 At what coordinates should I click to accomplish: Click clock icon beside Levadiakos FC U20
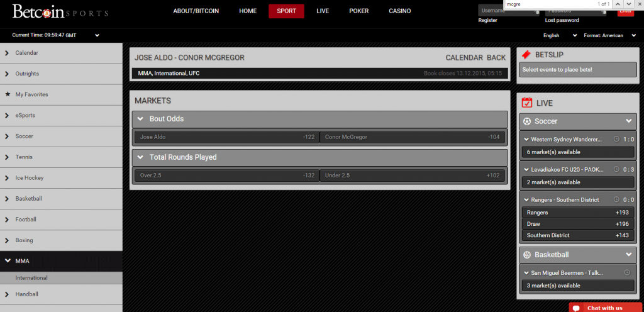pos(616,169)
